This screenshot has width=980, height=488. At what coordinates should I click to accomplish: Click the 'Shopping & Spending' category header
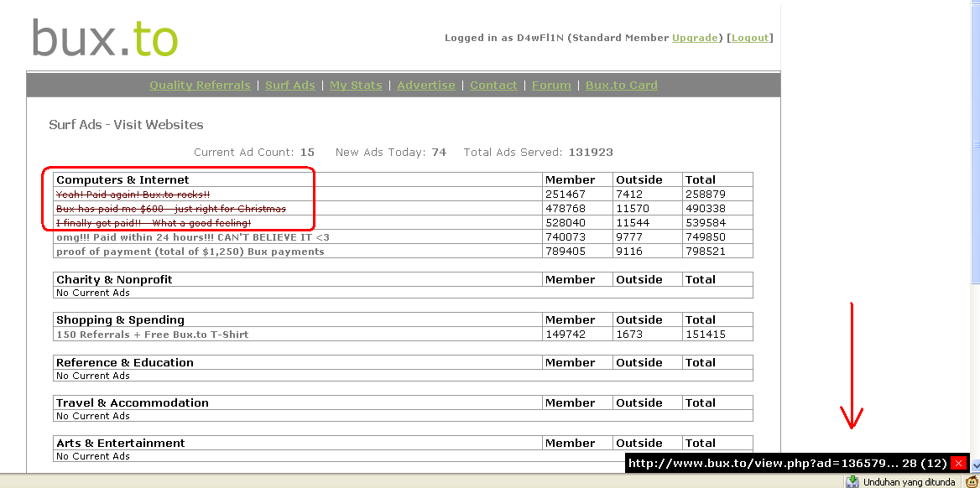pyautogui.click(x=121, y=320)
